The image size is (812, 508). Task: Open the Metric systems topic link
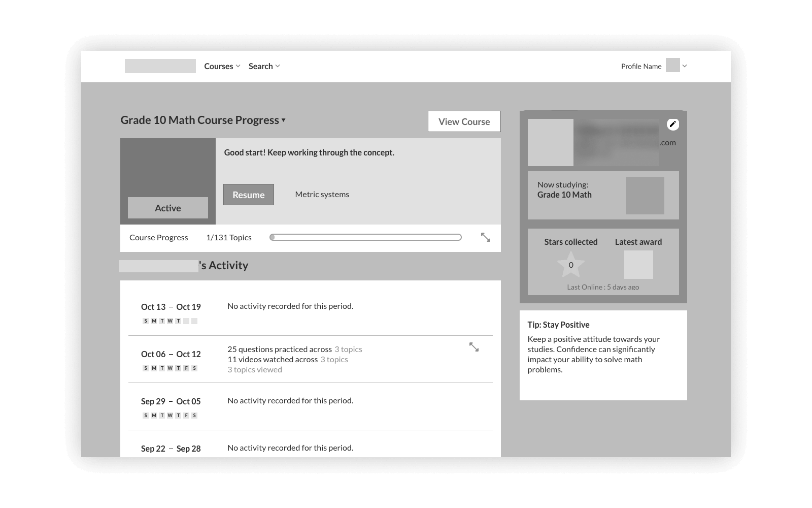click(322, 195)
